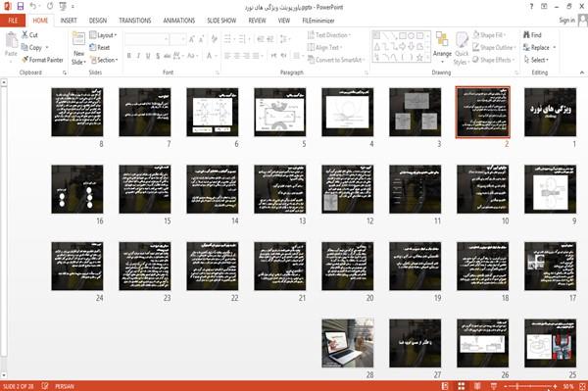The height and width of the screenshot is (391, 588).
Task: Open Select dropdown in Editing
Action: coord(536,60)
